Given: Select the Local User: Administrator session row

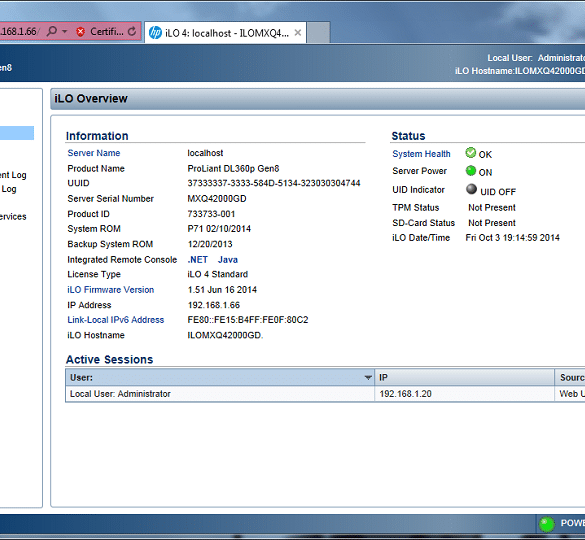Looking at the screenshot, I should coord(325,394).
